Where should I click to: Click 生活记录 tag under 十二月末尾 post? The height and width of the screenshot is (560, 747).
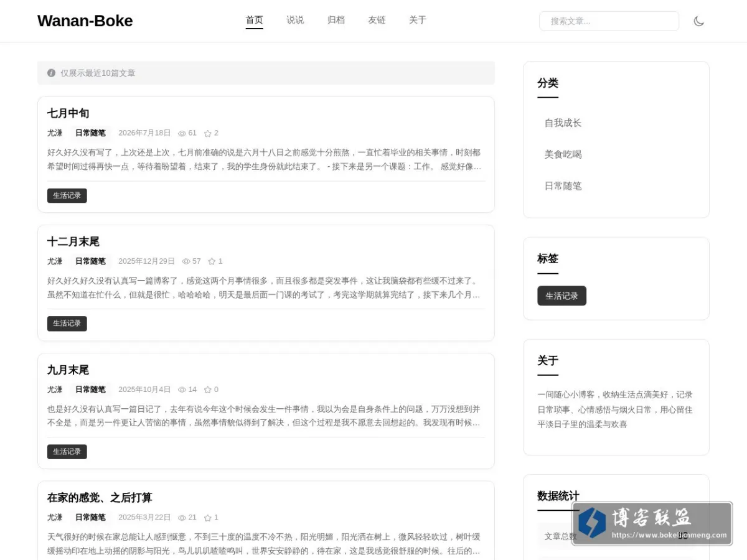[67, 324]
